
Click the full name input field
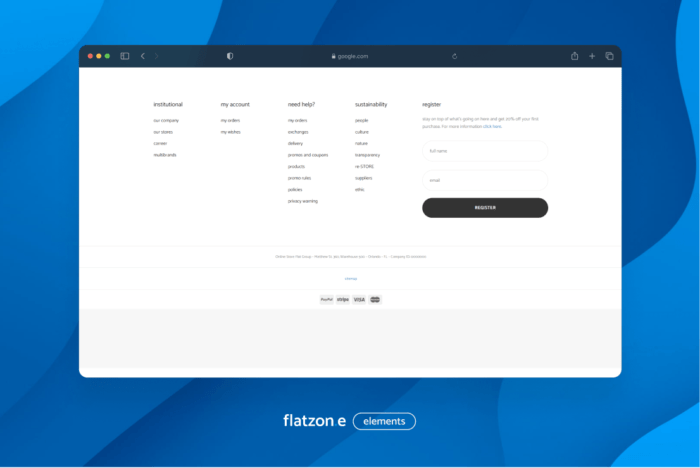click(484, 151)
